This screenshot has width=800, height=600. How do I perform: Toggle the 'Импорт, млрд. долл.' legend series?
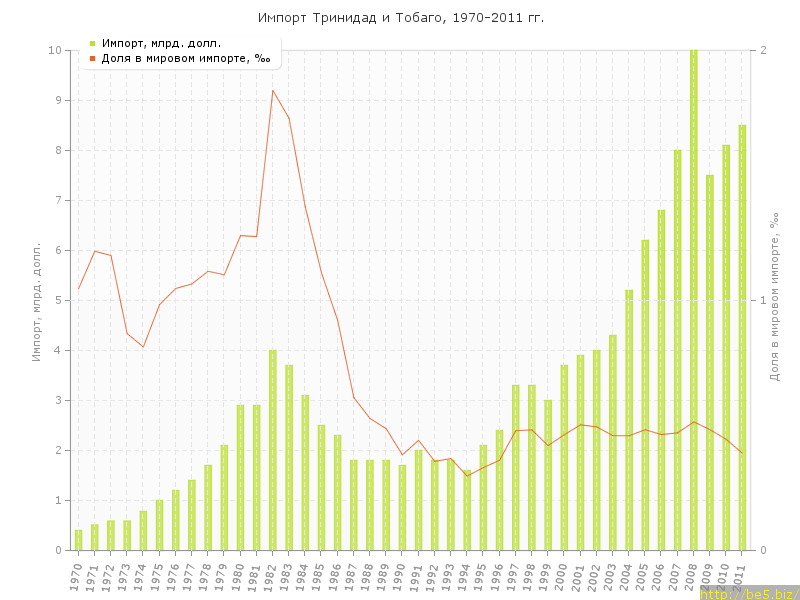click(161, 43)
